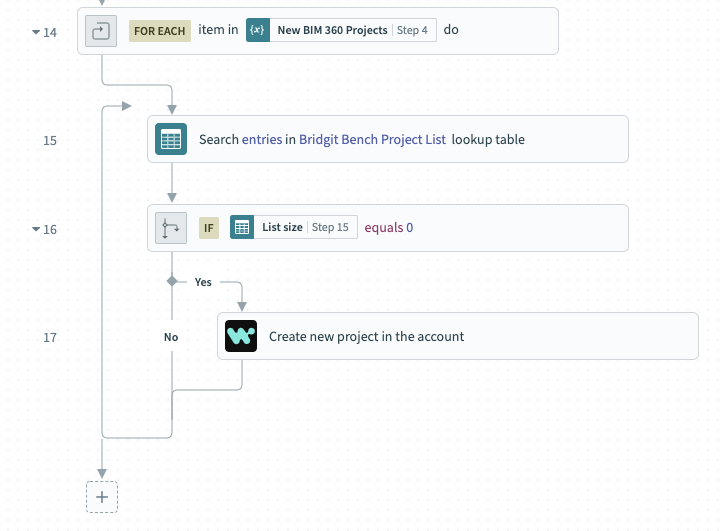Select the FOR EACH label
The width and height of the screenshot is (721, 531).
[160, 31]
